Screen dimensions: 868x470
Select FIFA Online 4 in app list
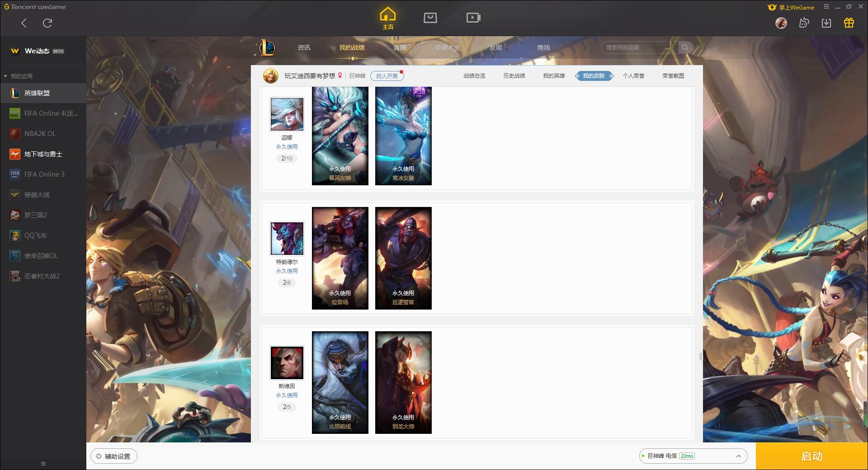[43, 113]
